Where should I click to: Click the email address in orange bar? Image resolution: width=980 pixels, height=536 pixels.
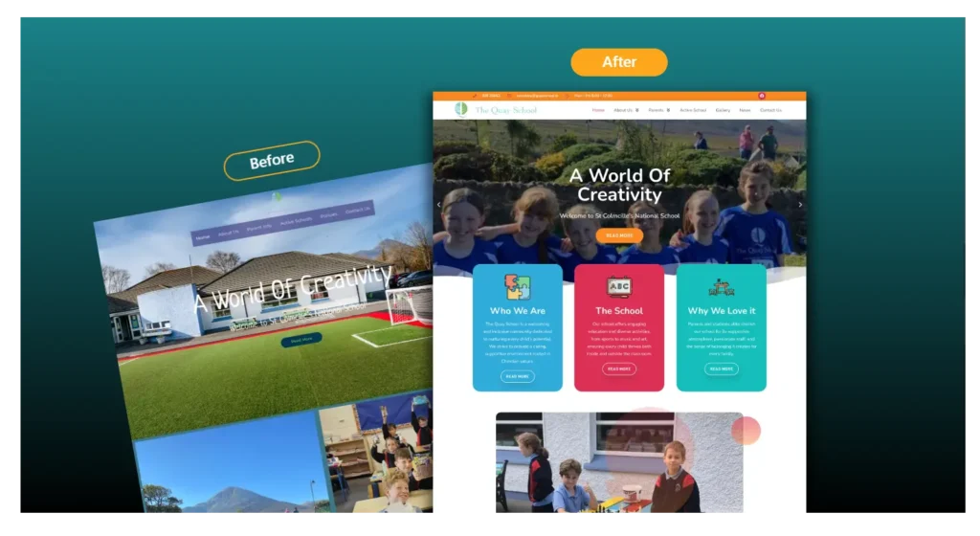[537, 97]
